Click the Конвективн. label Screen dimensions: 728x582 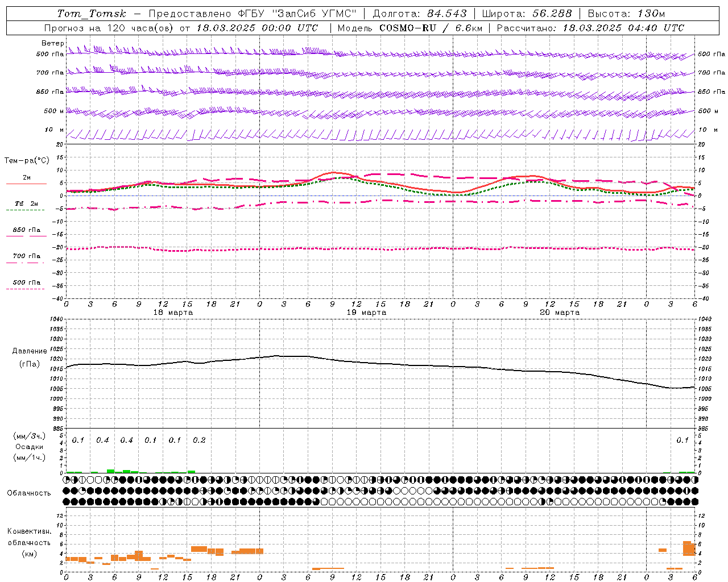[x=29, y=531]
